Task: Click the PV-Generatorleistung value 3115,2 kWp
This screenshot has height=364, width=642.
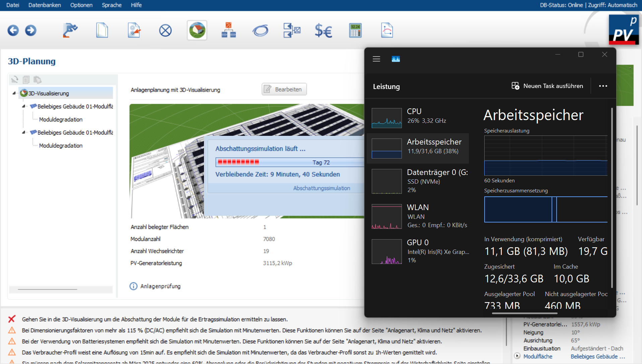Action: pyautogui.click(x=277, y=263)
